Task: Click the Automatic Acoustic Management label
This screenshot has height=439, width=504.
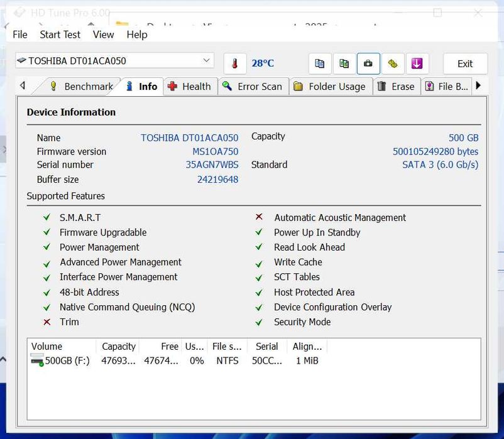Action: (x=340, y=218)
